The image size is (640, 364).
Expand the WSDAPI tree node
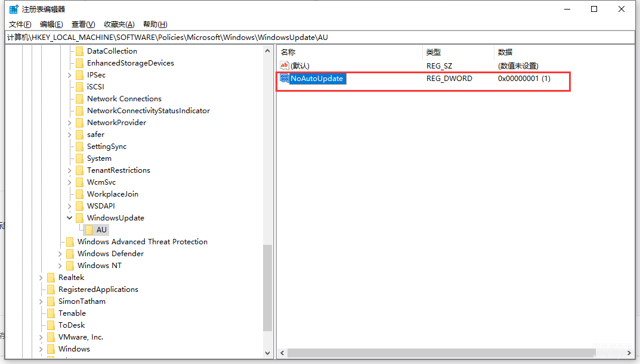[69, 207]
